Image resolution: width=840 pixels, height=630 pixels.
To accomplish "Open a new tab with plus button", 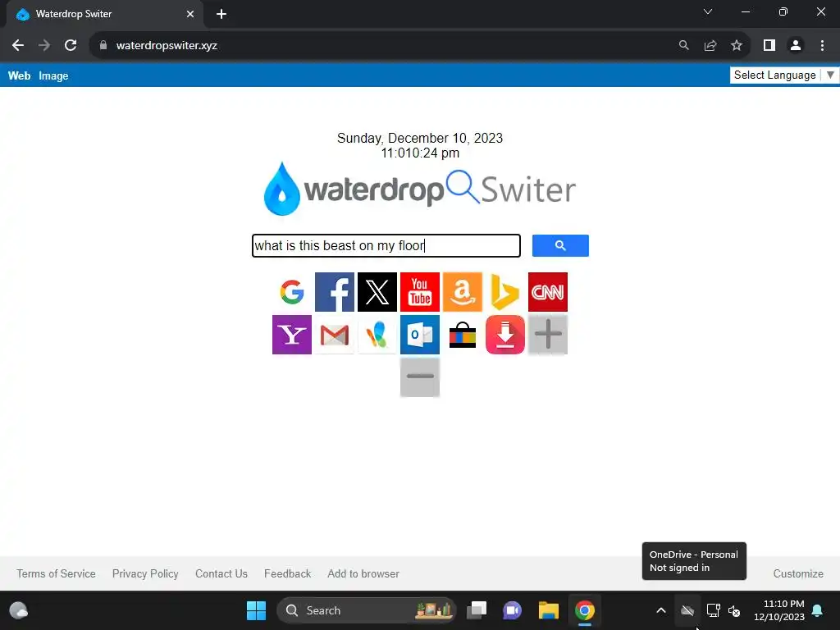I will click(221, 14).
